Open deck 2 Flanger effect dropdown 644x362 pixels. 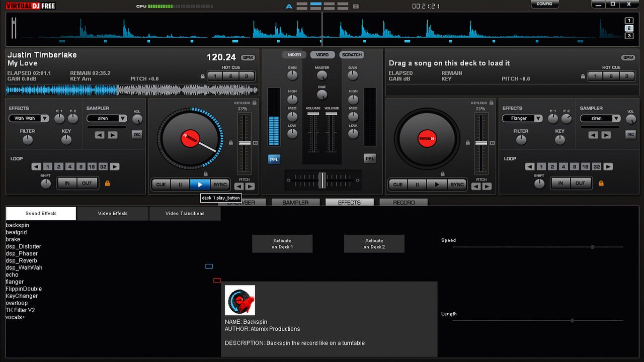[523, 119]
